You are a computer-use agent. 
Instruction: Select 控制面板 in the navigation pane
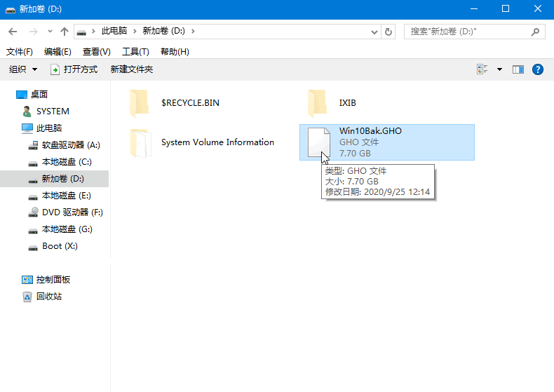(x=53, y=280)
